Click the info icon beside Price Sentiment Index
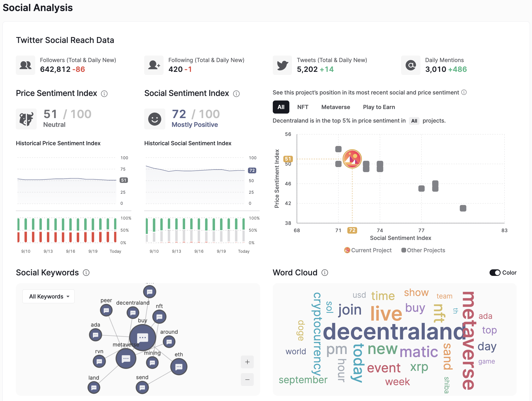The image size is (532, 401). pyautogui.click(x=104, y=94)
